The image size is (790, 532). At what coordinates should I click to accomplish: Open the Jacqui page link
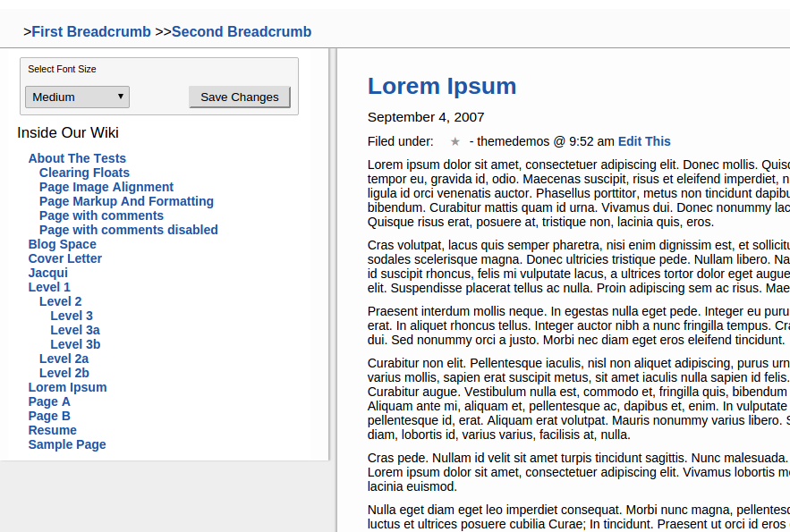tap(47, 273)
